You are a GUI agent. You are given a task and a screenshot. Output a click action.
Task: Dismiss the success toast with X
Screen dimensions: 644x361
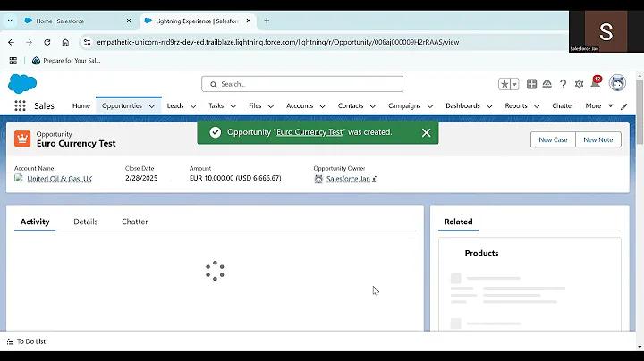pyautogui.click(x=427, y=132)
